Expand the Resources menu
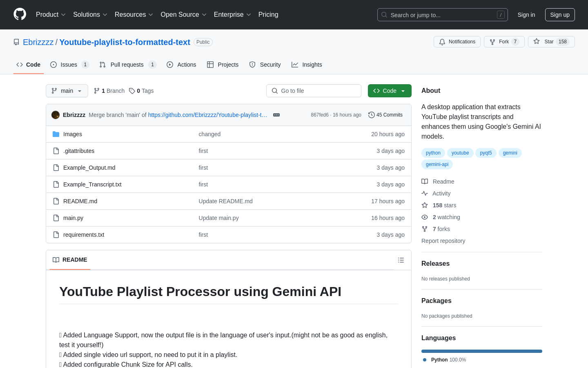588x368 pixels. click(x=134, y=15)
